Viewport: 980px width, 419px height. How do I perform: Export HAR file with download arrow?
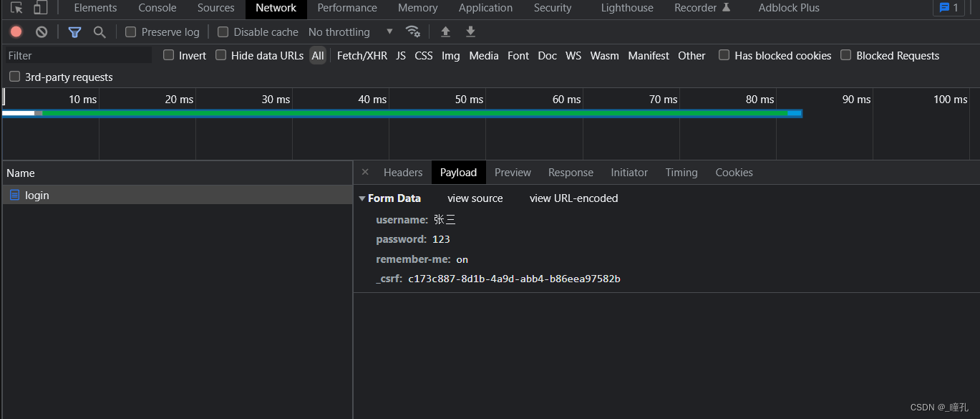[470, 32]
